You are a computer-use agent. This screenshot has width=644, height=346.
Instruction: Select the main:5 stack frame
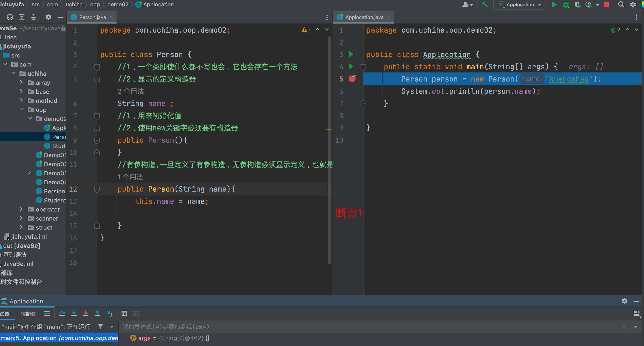tap(59, 338)
